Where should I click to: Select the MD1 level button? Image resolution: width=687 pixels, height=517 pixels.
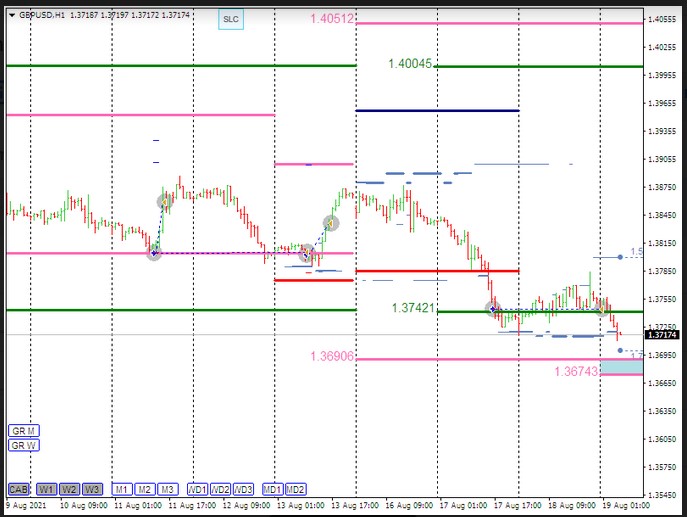pyautogui.click(x=272, y=489)
